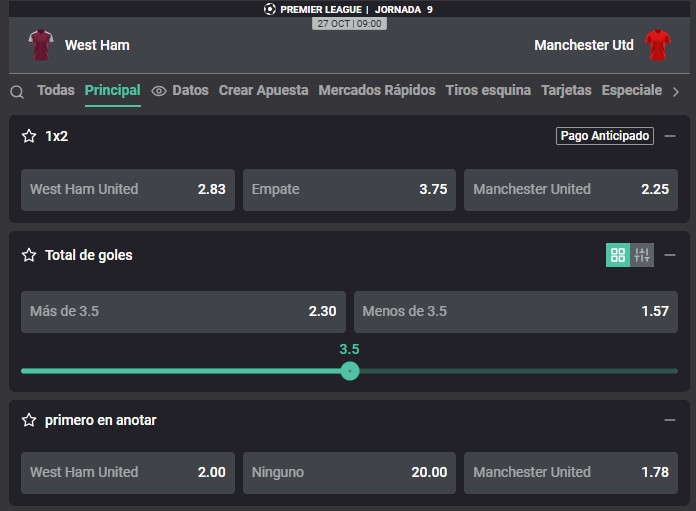Click the 3.5 goals slider handle
This screenshot has width=696, height=511.
[350, 371]
